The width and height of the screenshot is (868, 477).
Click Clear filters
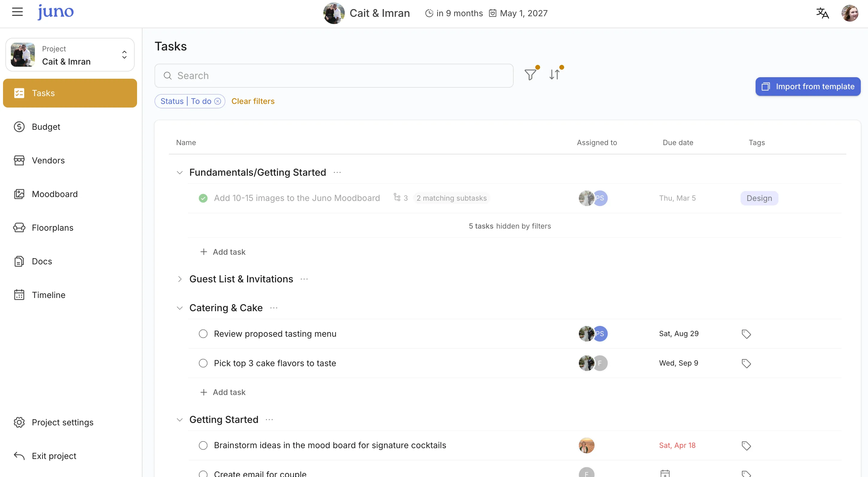point(253,101)
